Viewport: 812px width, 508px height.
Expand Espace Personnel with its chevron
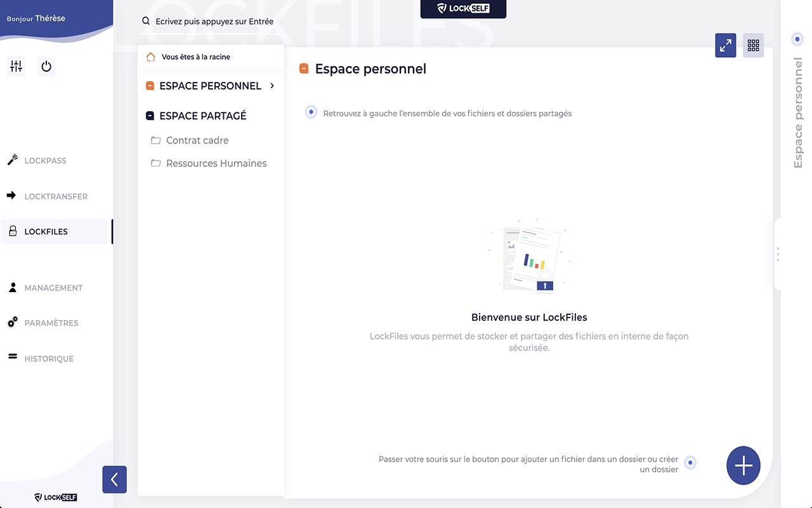click(272, 85)
